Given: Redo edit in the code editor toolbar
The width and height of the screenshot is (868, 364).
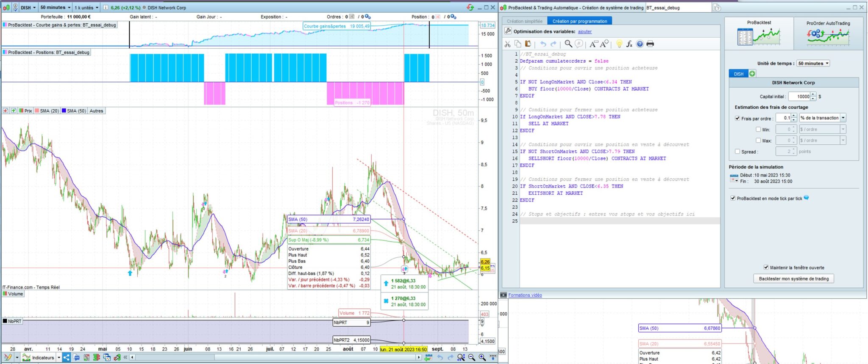Looking at the screenshot, I should click(x=553, y=44).
